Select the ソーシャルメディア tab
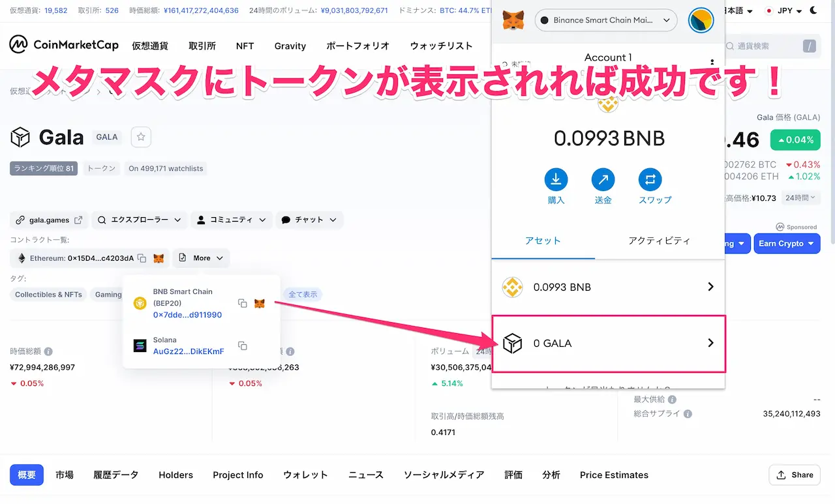 [x=444, y=475]
